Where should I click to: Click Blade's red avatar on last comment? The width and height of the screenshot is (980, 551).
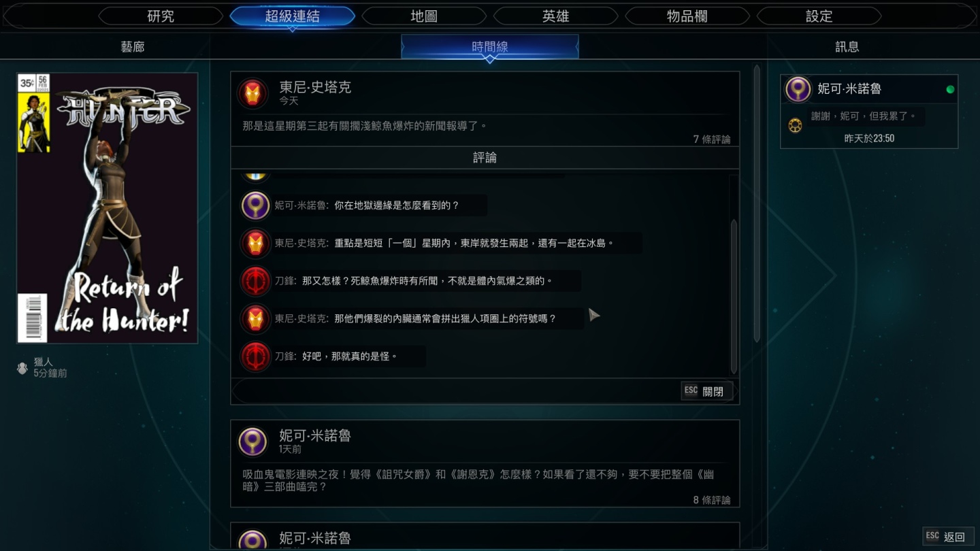[x=255, y=356]
